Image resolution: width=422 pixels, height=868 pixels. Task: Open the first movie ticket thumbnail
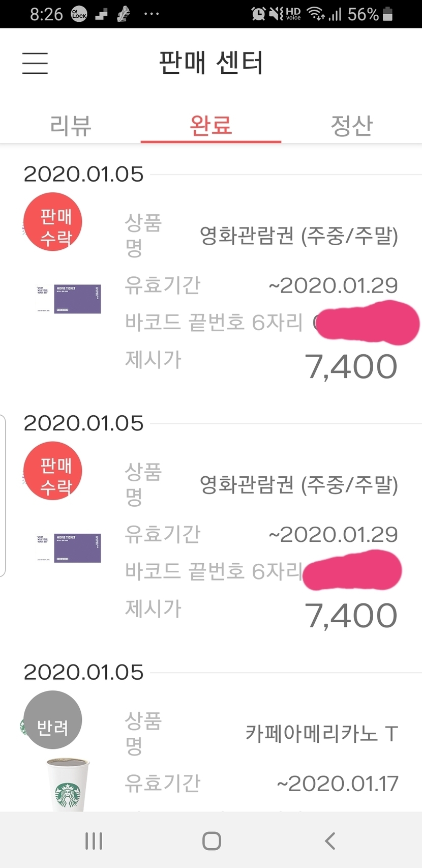69,299
